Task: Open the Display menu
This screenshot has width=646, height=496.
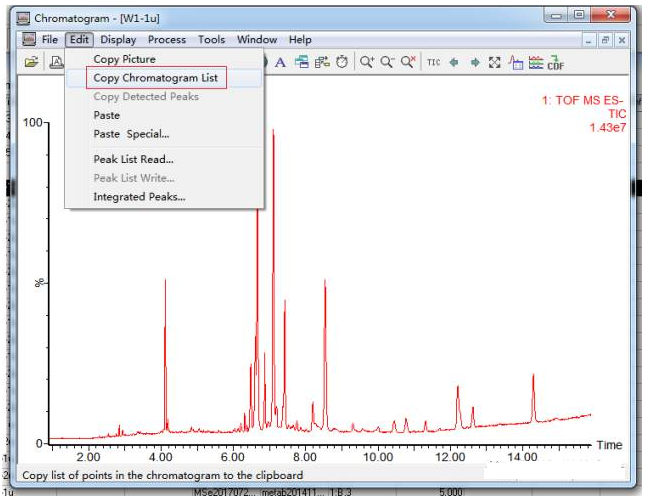Action: click(118, 40)
